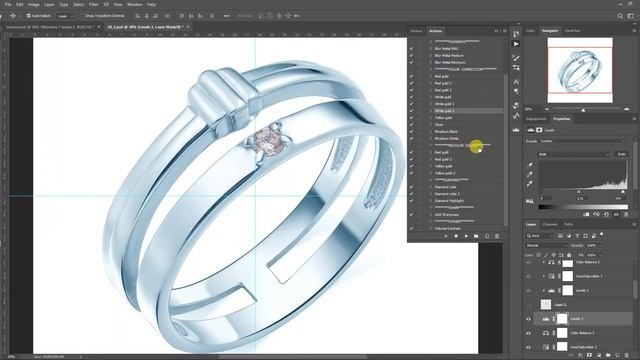Add layer style fx icon
This screenshot has height=360, width=640.
[x=580, y=356]
